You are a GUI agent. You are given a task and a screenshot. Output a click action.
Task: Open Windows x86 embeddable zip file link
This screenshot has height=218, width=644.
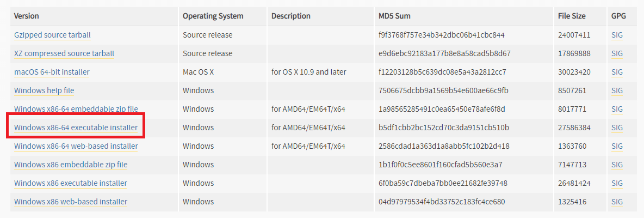[x=71, y=165]
